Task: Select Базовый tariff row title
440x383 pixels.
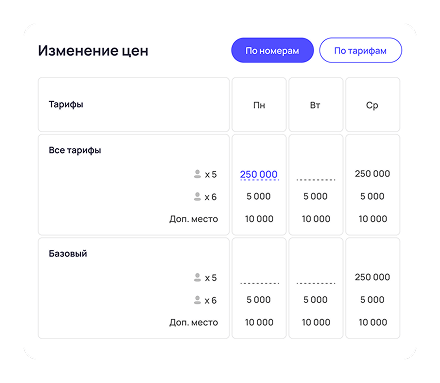Action: (x=68, y=254)
